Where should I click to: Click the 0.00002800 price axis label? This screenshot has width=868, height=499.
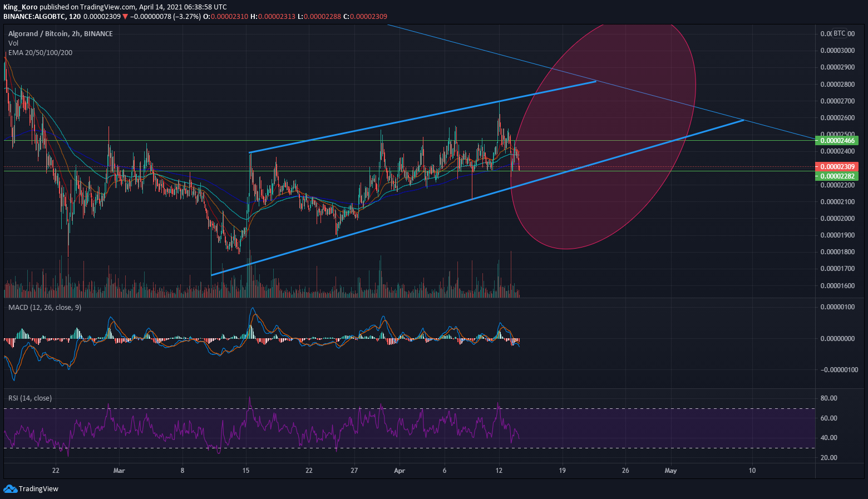pos(837,84)
